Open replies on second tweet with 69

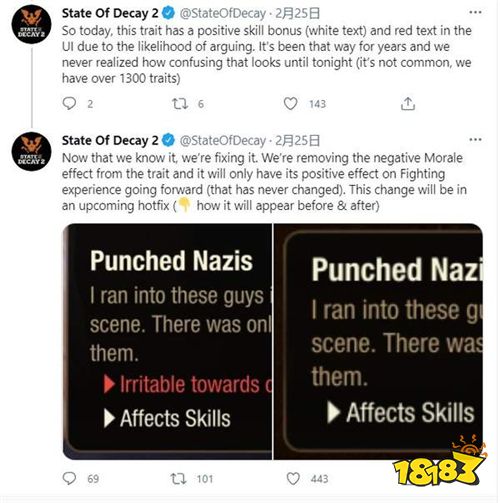point(69,479)
